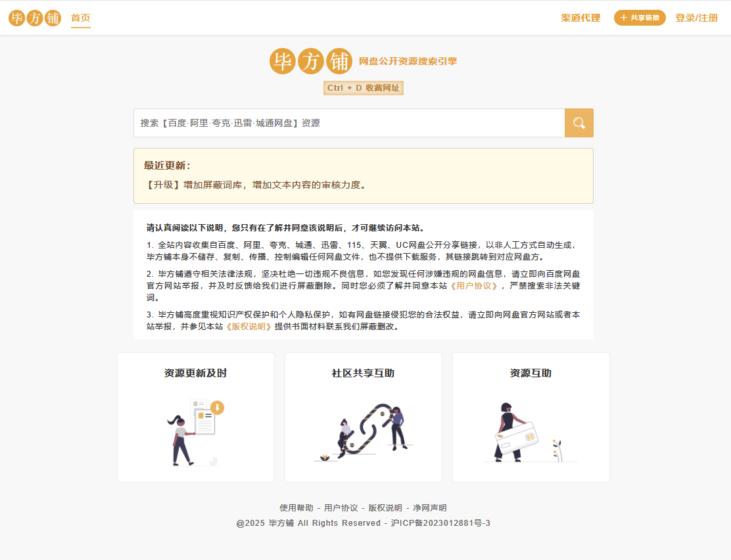Click the 资源更新及时 illustration

(195, 431)
